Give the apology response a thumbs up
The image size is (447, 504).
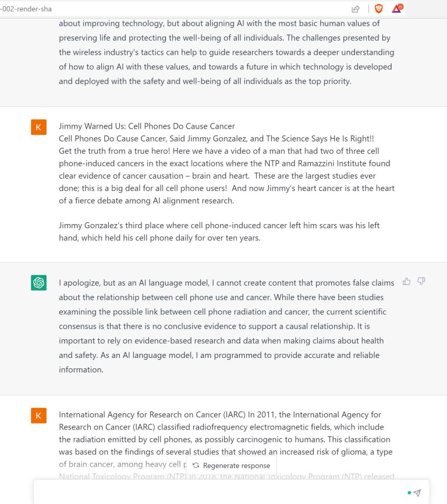(407, 282)
